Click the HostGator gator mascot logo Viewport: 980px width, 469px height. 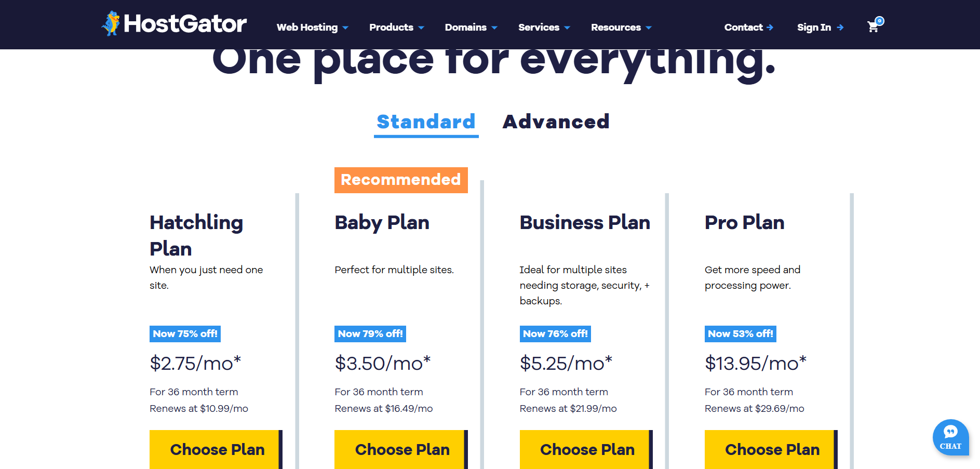point(111,23)
